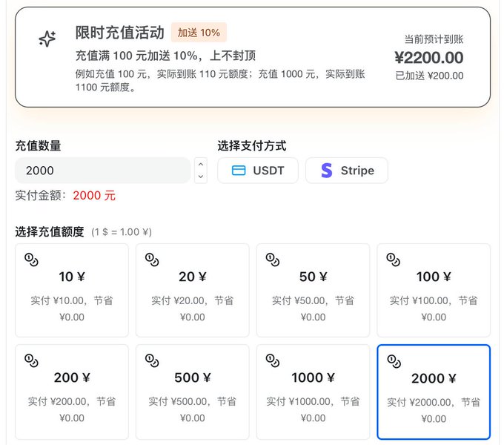Screen dimensions: 504x445
Task: Select the 500 ¥ recharge amount
Action: pyautogui.click(x=192, y=392)
